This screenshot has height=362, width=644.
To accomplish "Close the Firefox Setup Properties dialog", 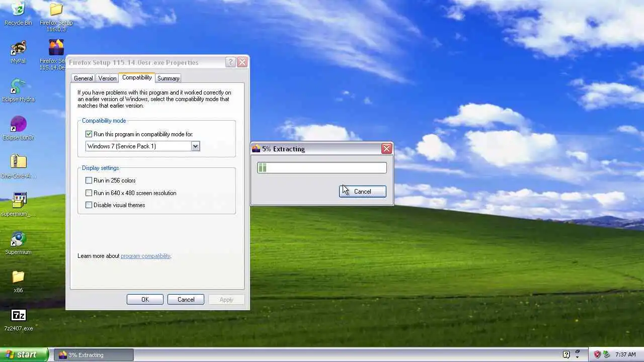I will click(242, 62).
